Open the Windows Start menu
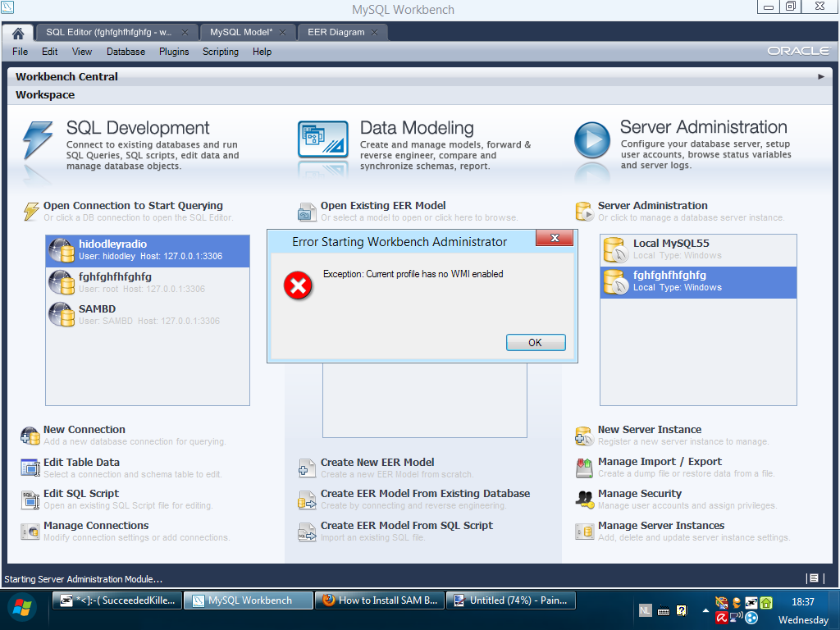The height and width of the screenshot is (630, 840). tap(22, 608)
